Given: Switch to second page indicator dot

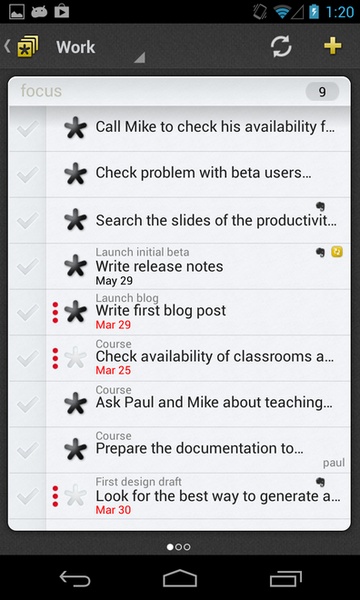Looking at the screenshot, I should [x=178, y=547].
